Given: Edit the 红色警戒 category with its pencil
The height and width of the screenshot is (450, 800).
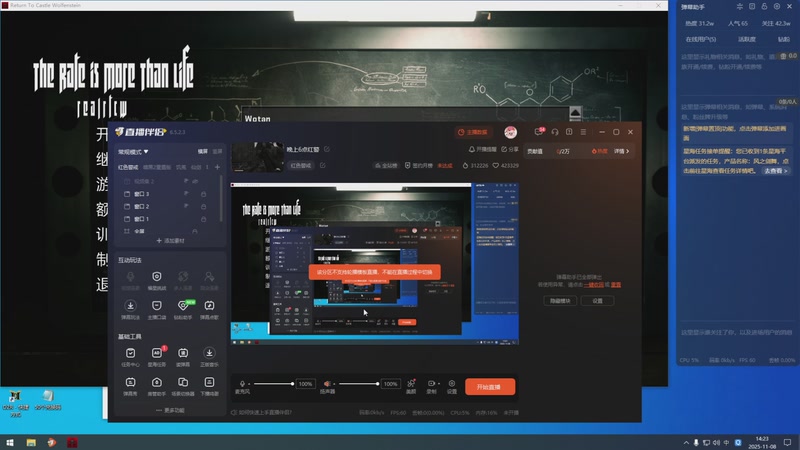Looking at the screenshot, I should point(322,165).
